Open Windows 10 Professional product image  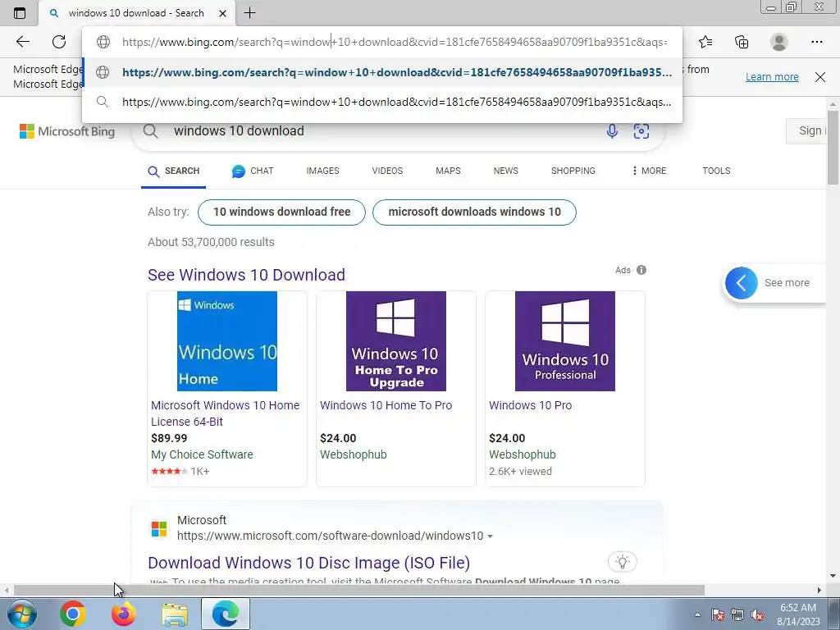(x=565, y=341)
